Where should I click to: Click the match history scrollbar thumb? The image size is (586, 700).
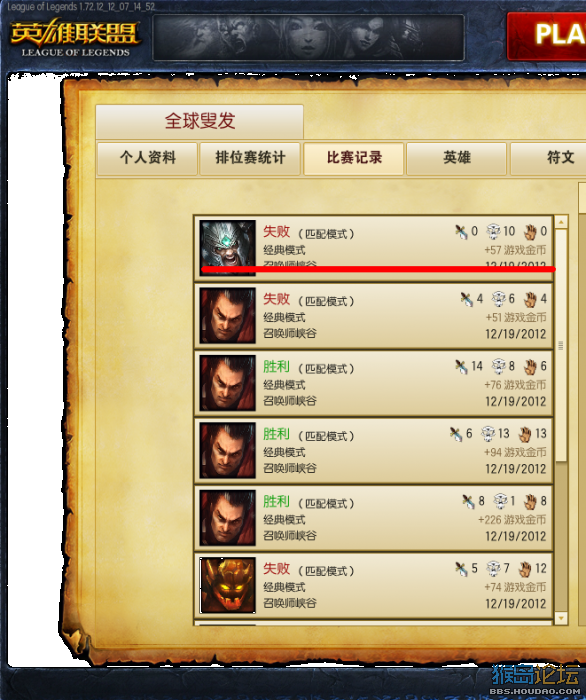(x=561, y=346)
